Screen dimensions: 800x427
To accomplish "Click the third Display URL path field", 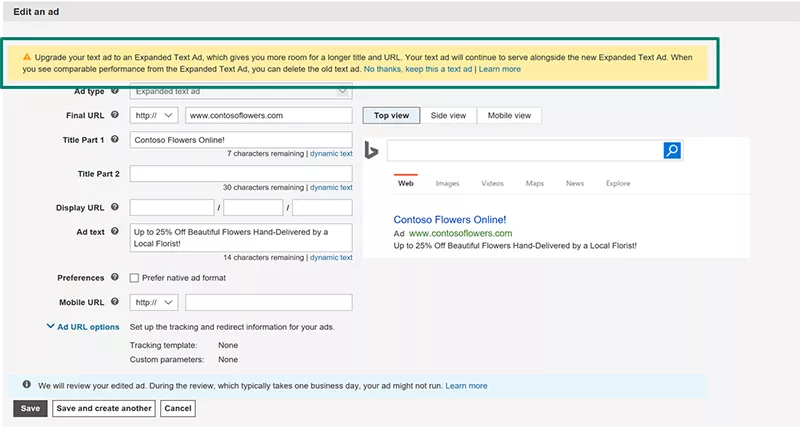I will tap(322, 208).
